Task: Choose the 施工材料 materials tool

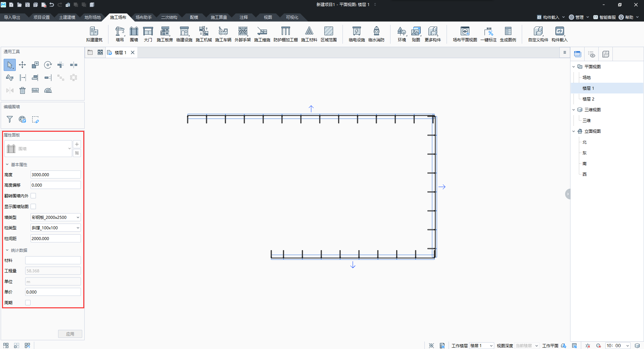Action: tap(309, 34)
